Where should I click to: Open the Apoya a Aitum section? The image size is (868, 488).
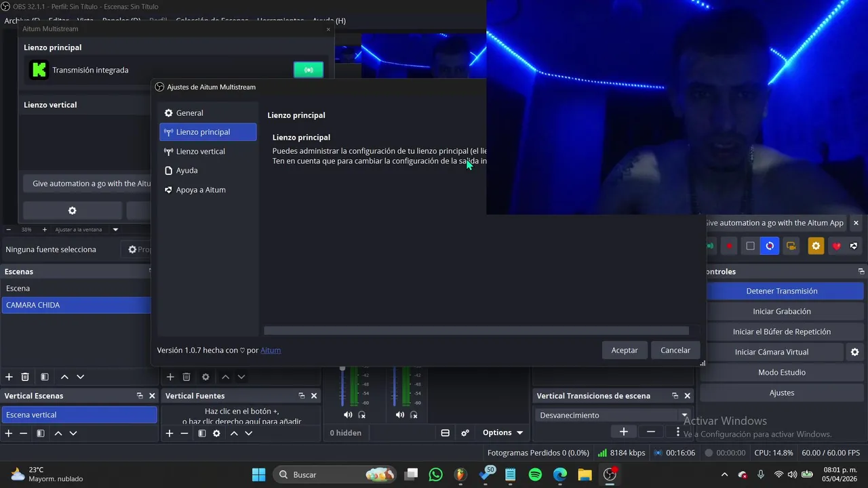click(x=208, y=190)
